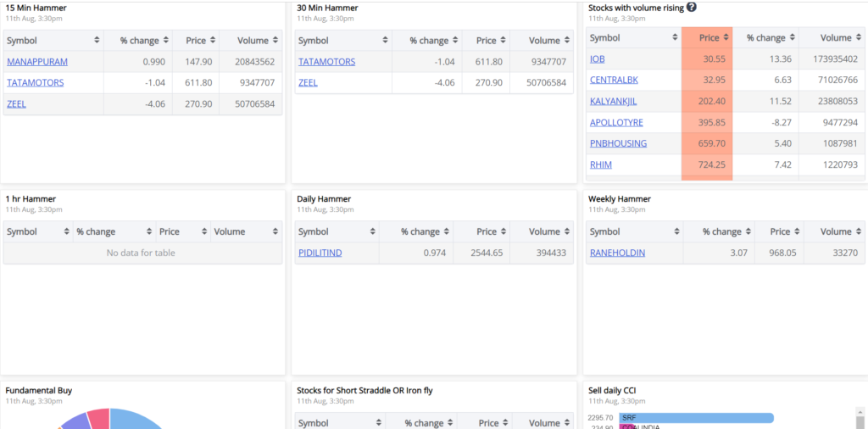Open RANEHOLDIN link in Weekly Hammer
The height and width of the screenshot is (429, 868).
pyautogui.click(x=617, y=253)
